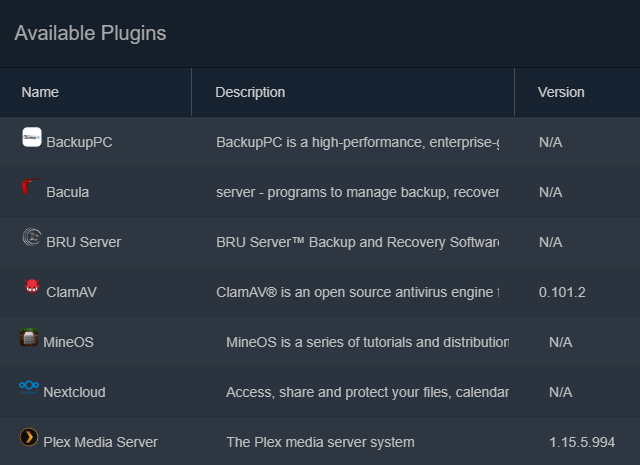Screen dimensions: 640x465
Task: Select the ClamAV plugin name
Action: [x=71, y=292]
